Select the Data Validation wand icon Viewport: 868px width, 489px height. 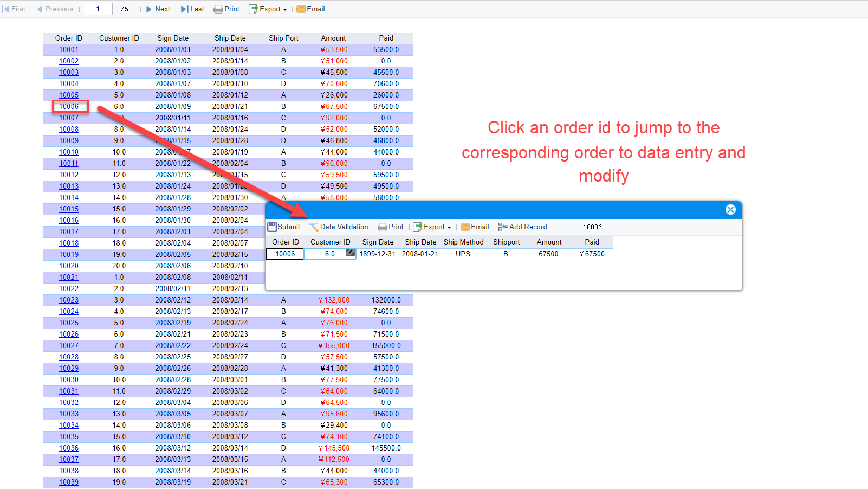313,227
